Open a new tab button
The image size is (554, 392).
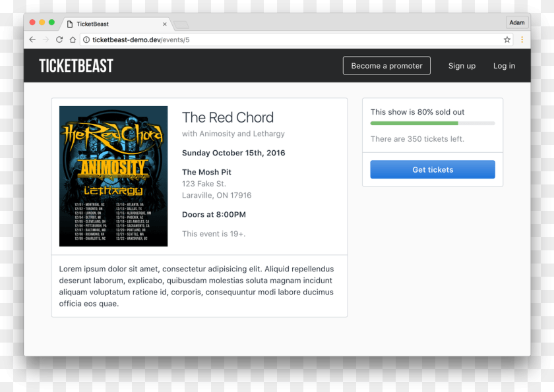181,24
